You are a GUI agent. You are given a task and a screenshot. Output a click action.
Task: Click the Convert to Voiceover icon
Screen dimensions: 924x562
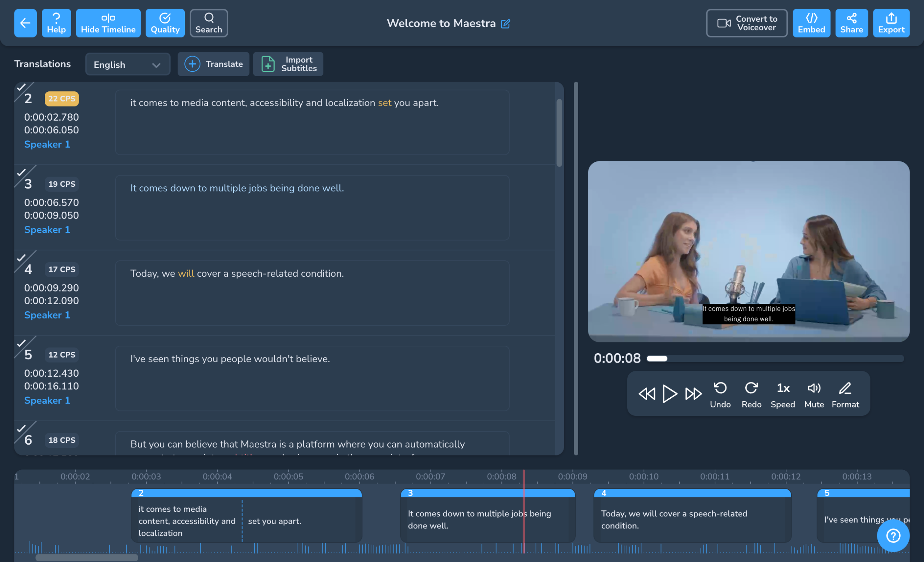723,23
